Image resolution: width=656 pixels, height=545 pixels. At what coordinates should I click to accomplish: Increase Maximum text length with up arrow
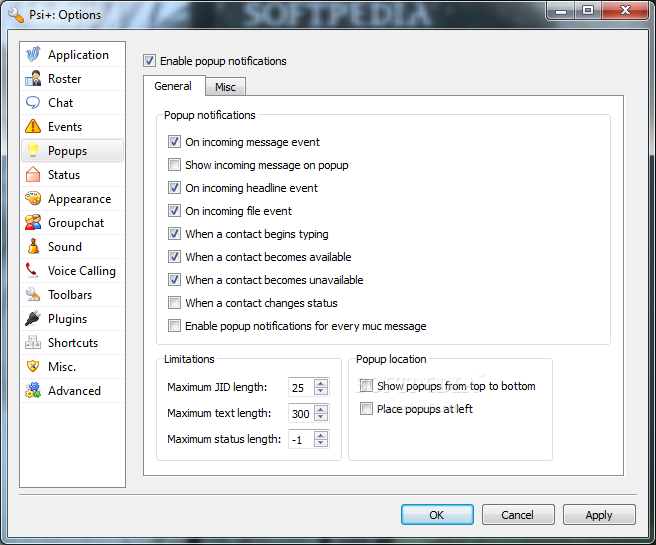[x=321, y=409]
